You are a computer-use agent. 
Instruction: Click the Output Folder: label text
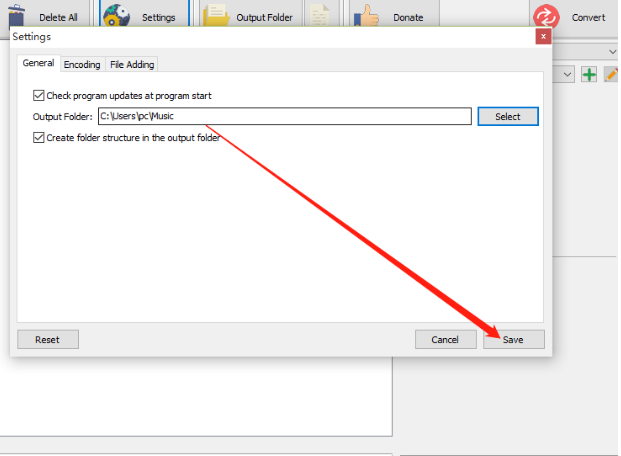click(63, 117)
